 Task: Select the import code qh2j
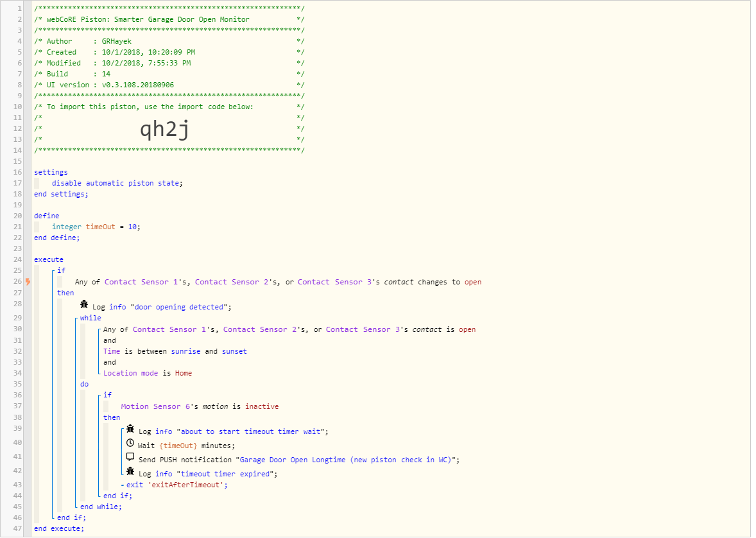coord(164,129)
